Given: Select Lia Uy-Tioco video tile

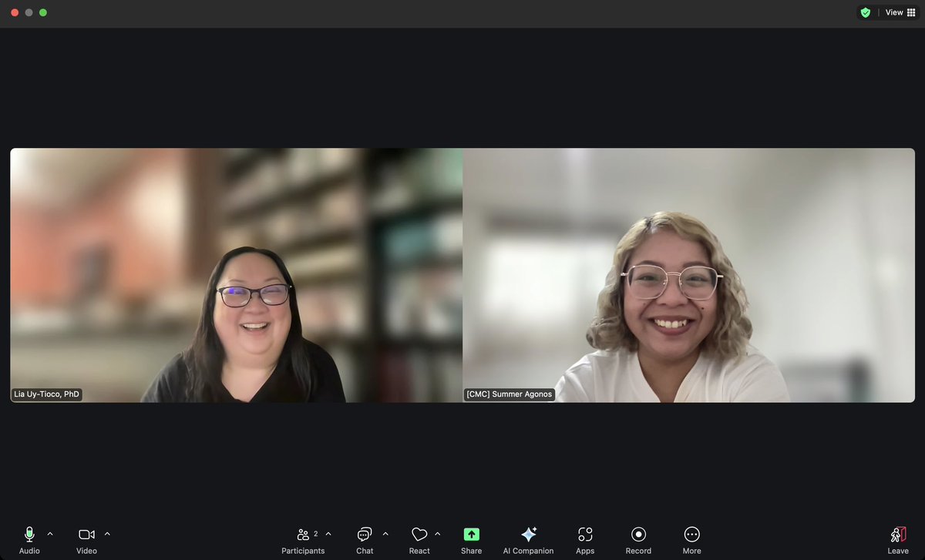Looking at the screenshot, I should coord(237,275).
